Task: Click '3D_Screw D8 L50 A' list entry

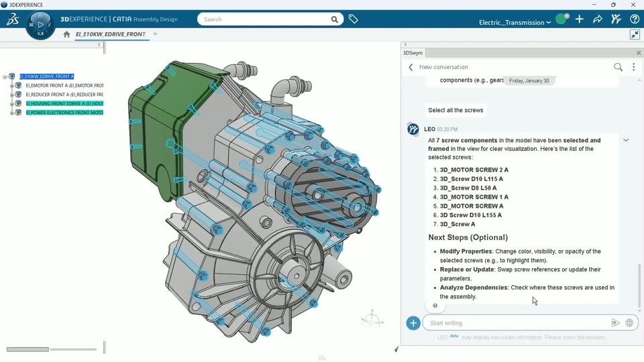Action: tap(468, 188)
